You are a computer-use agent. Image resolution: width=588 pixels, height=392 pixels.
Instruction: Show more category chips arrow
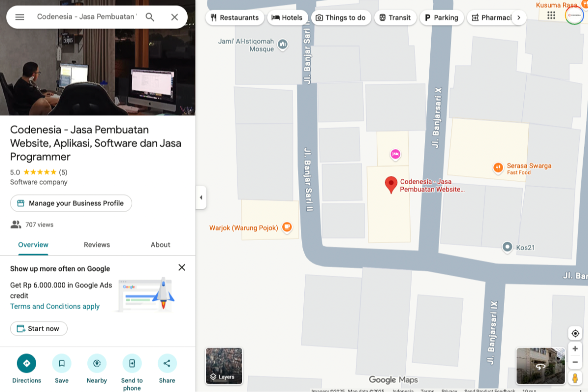519,18
